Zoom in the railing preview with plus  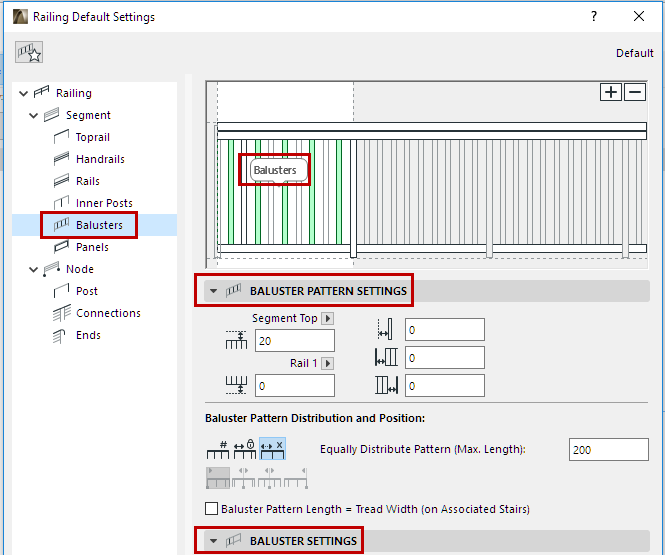pos(611,92)
